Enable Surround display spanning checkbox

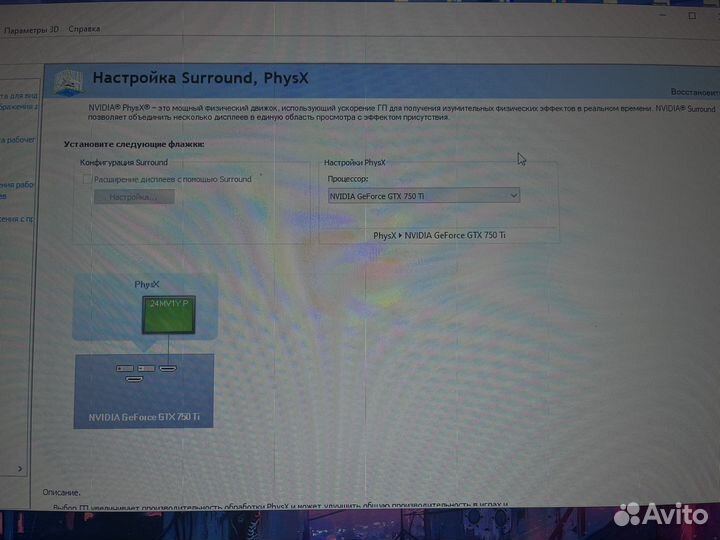pyautogui.click(x=87, y=179)
